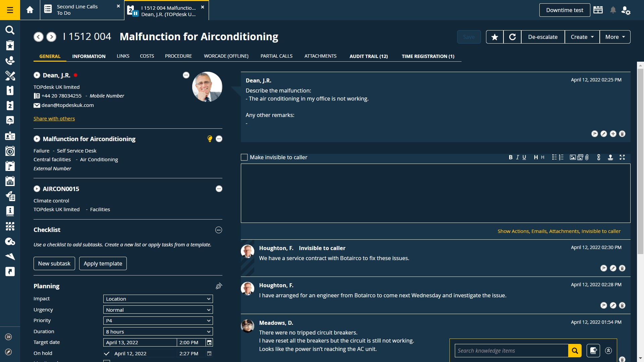The width and height of the screenshot is (644, 362).
Task: Open the search icon in sidebar
Action: click(x=10, y=30)
